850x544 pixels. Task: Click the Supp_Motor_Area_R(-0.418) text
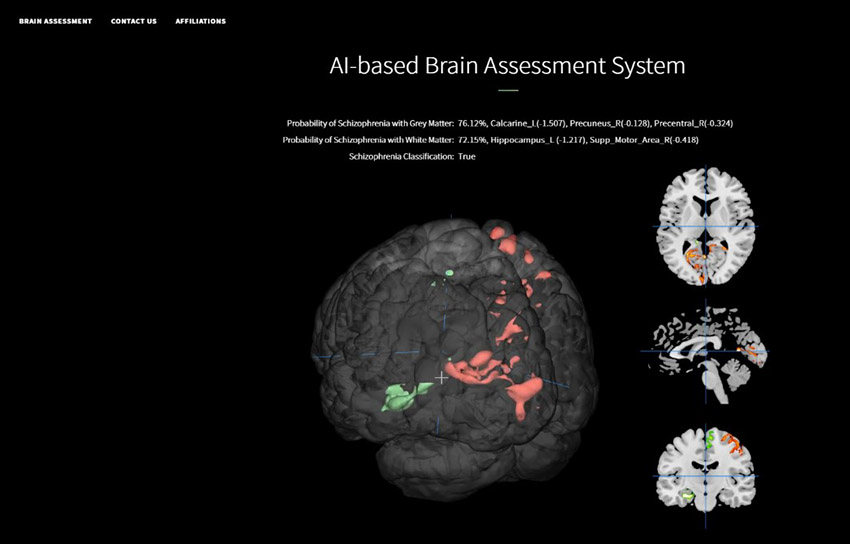[x=645, y=140]
